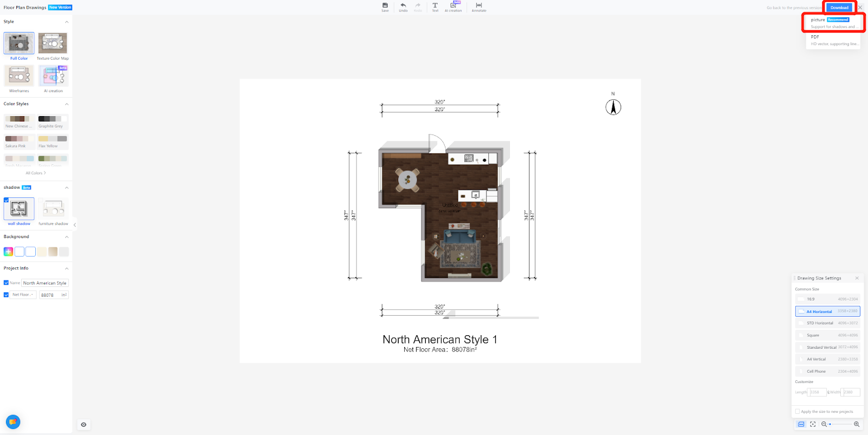Select the beige background swatch
This screenshot has width=868, height=435.
[x=42, y=252]
